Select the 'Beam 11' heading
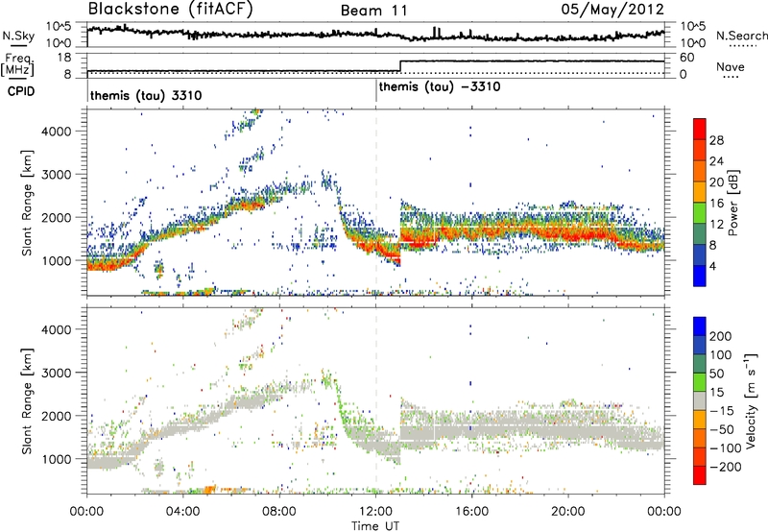Screen dimensions: 768x532 pyautogui.click(x=373, y=11)
